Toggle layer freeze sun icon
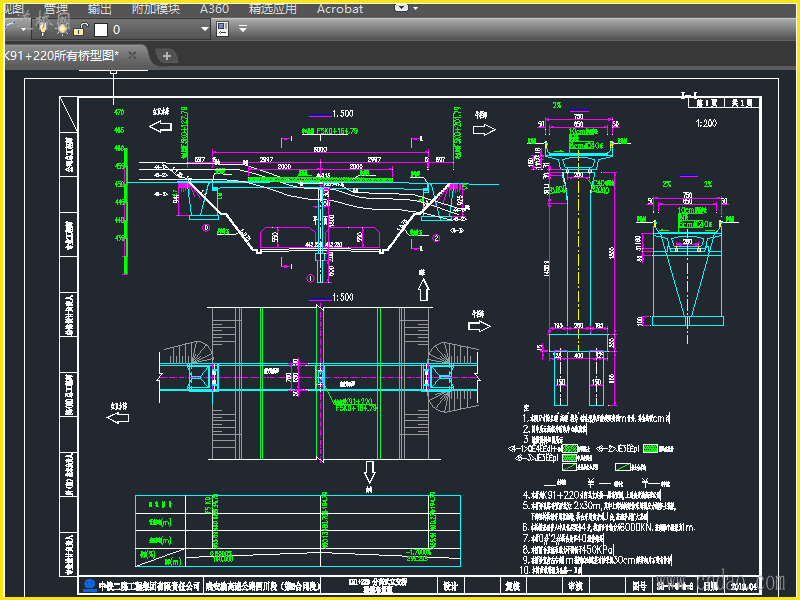This screenshot has height=600, width=800. coord(62,29)
